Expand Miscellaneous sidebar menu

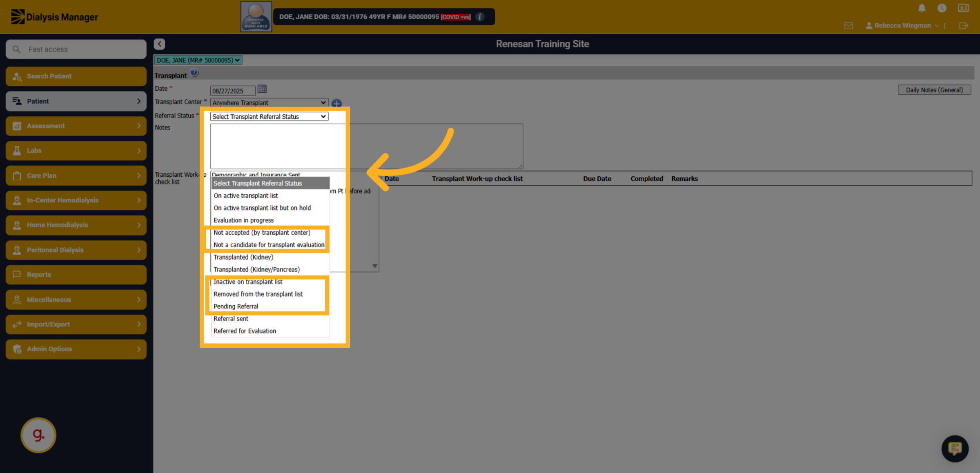tap(76, 300)
